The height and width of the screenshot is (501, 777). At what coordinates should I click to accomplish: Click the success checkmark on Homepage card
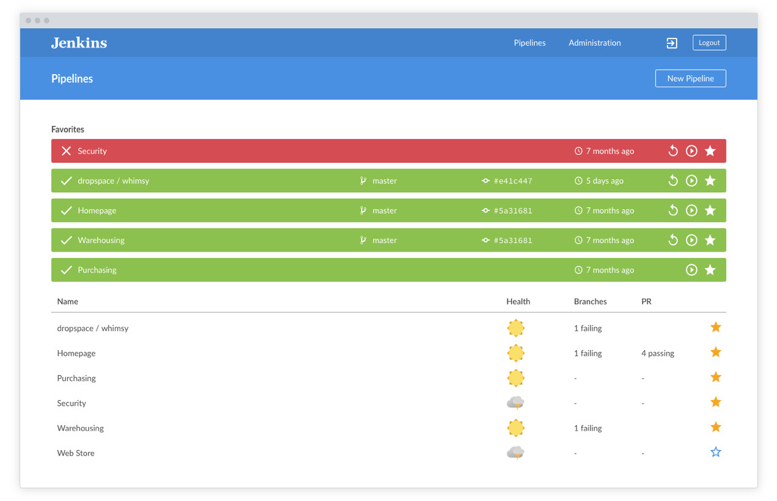(66, 210)
